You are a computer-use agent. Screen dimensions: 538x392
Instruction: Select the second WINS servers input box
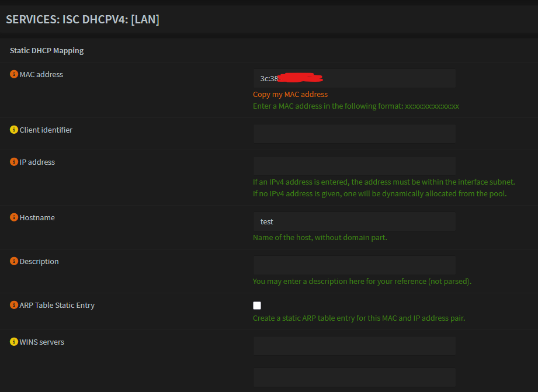(355, 377)
